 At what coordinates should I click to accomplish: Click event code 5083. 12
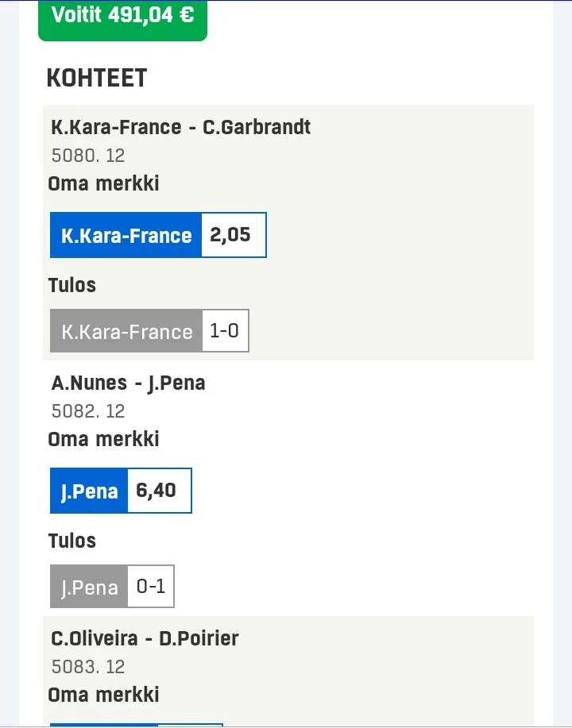pyautogui.click(x=88, y=667)
